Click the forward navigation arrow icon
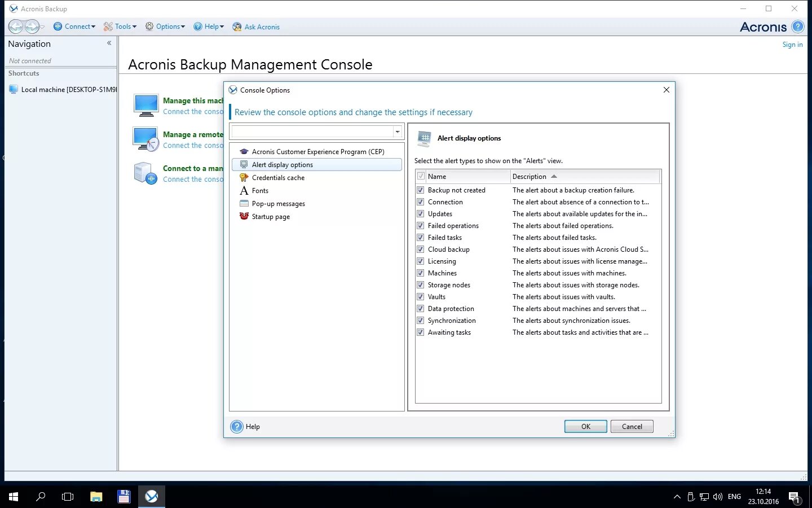Viewport: 812px width, 508px height. pyautogui.click(x=32, y=26)
